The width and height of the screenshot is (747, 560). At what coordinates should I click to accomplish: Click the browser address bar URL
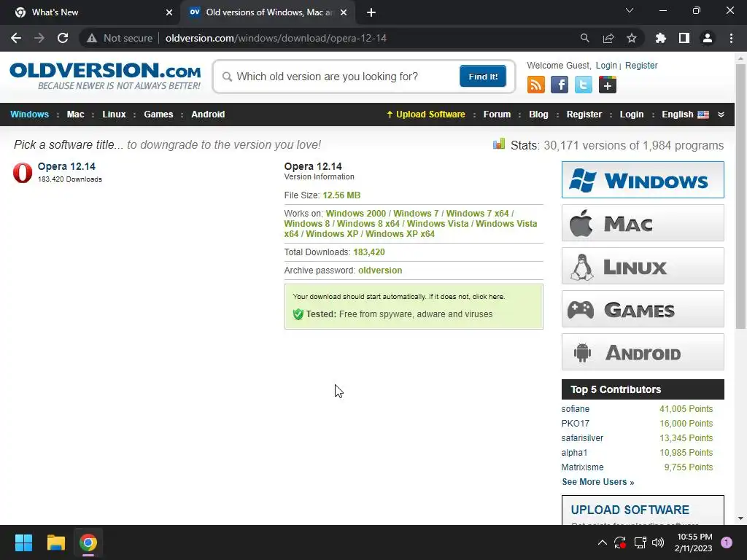pyautogui.click(x=276, y=38)
